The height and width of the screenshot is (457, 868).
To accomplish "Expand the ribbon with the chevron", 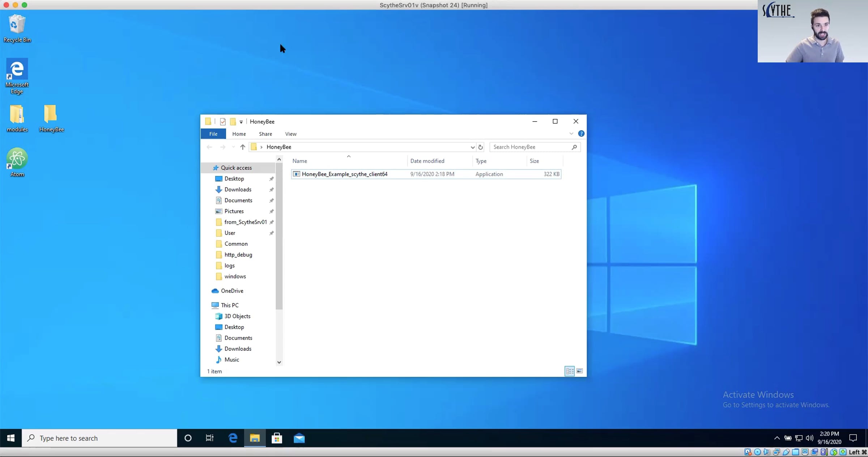I will point(571,134).
